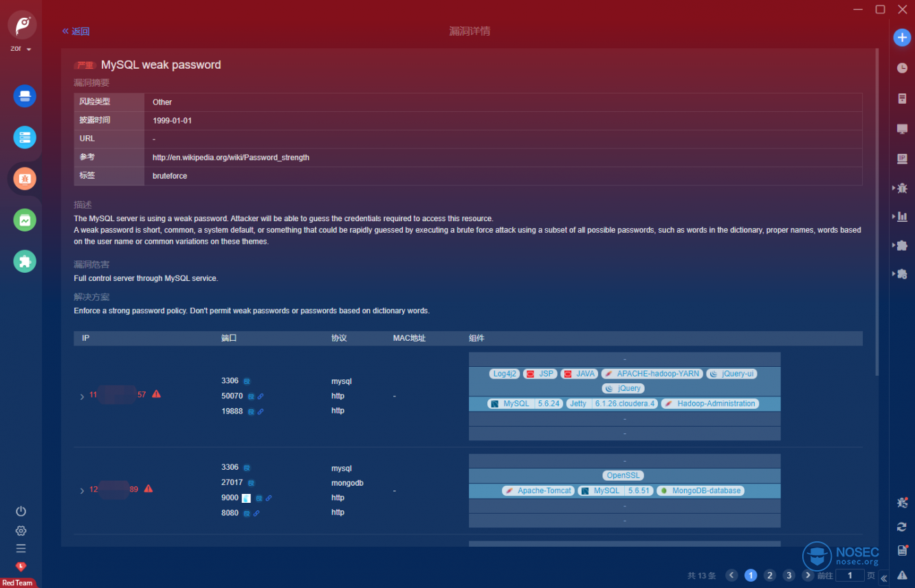This screenshot has width=915, height=588.
Task: Click the power icon in left sidebar
Action: pyautogui.click(x=21, y=511)
